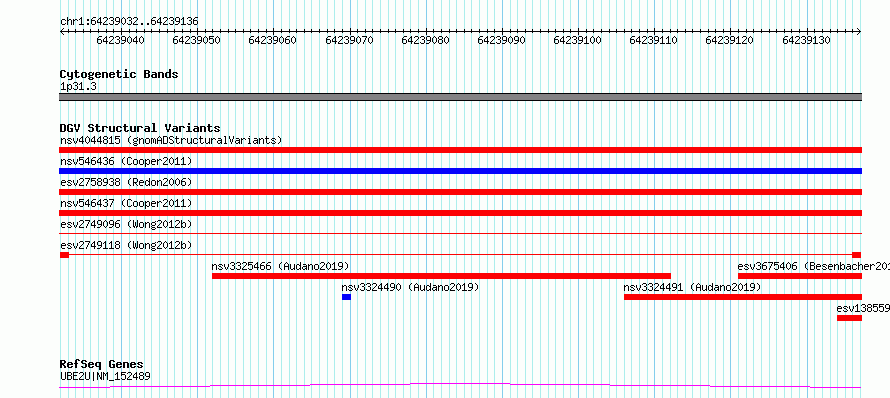Select the blue nsv546436 Cooper2011 bar
The image size is (890, 398).
(460, 171)
